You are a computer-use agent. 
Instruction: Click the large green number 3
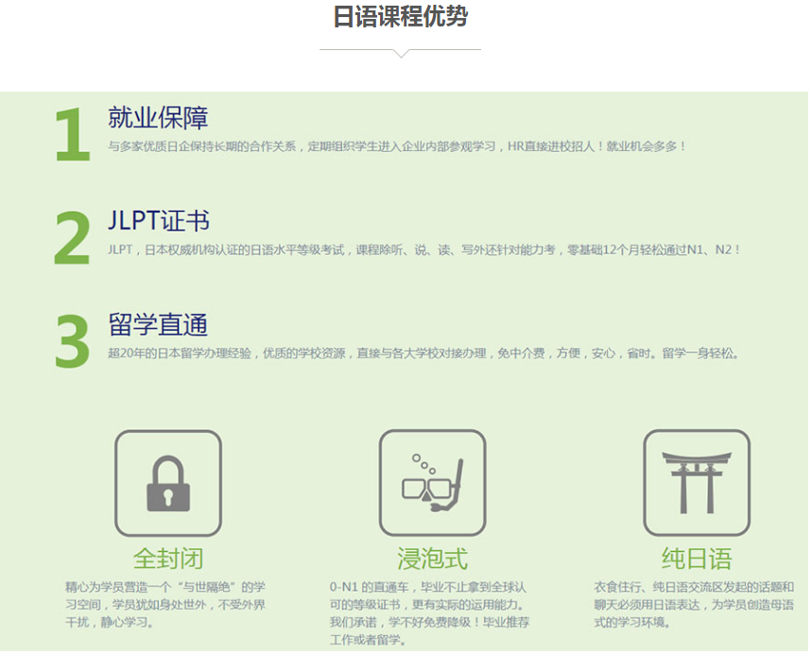pos(72,342)
